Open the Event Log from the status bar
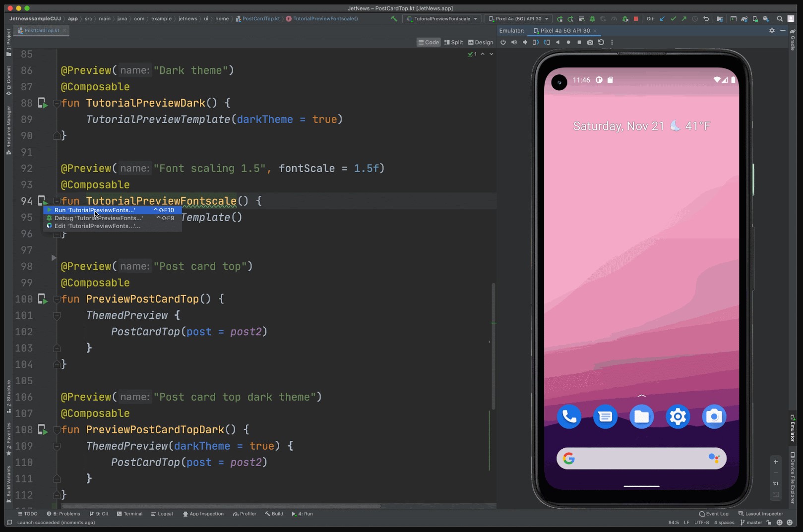Viewport: 803px width, 532px height. [716, 514]
